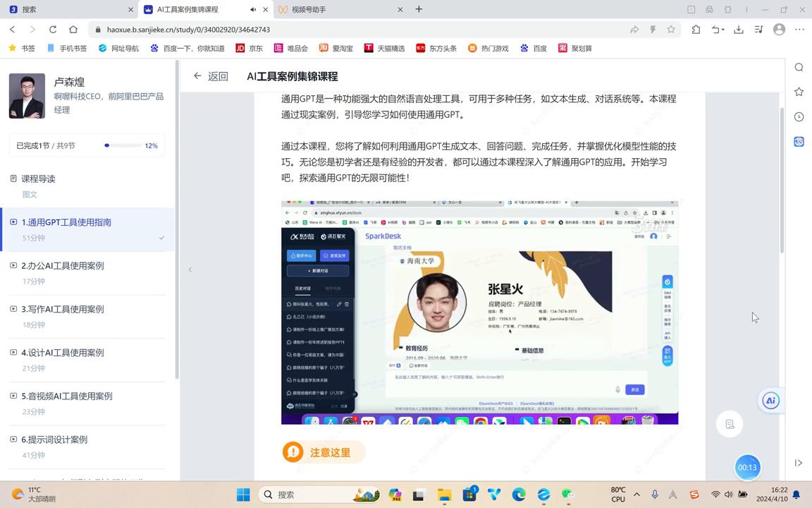Click the SparkDesk screenshot image
Screen dimensions: 812x508
[x=479, y=312]
